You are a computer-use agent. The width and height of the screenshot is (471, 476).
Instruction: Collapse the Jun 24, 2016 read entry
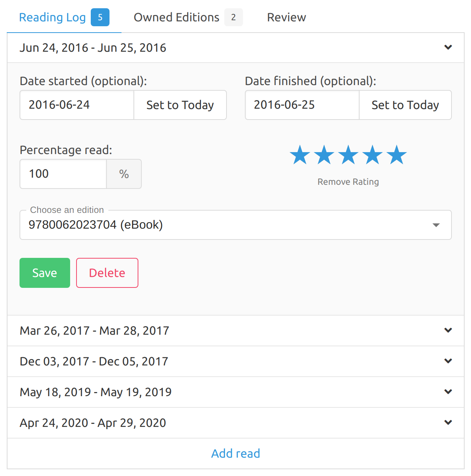448,48
